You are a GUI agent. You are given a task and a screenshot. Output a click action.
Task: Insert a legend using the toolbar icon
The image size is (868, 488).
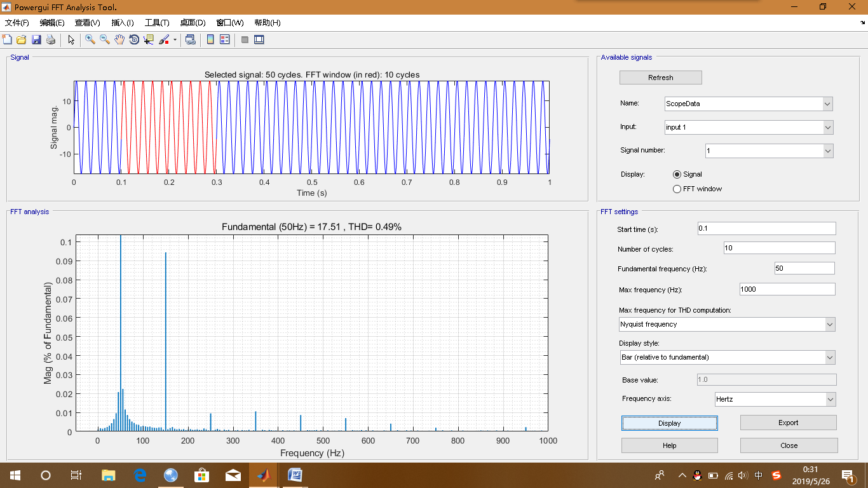[224, 39]
